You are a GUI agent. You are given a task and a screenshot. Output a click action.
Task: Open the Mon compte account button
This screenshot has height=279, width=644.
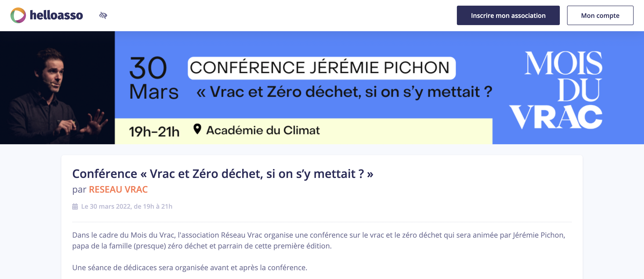(x=600, y=15)
